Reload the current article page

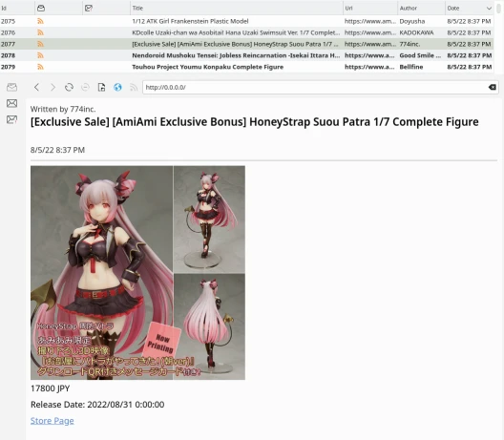(69, 87)
